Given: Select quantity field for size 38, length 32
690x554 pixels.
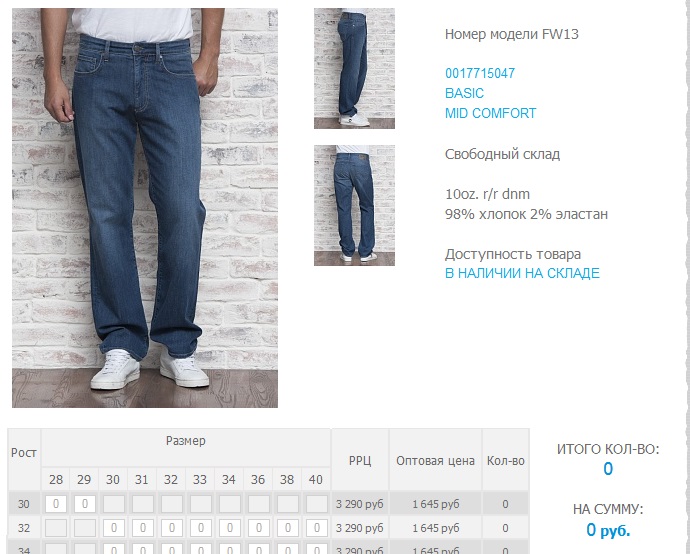Looking at the screenshot, I should coord(288,528).
